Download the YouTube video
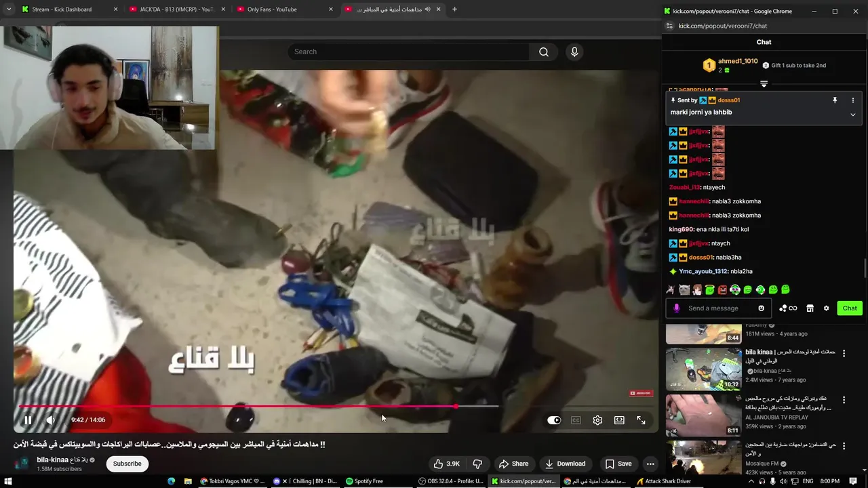868x488 pixels. [565, 464]
